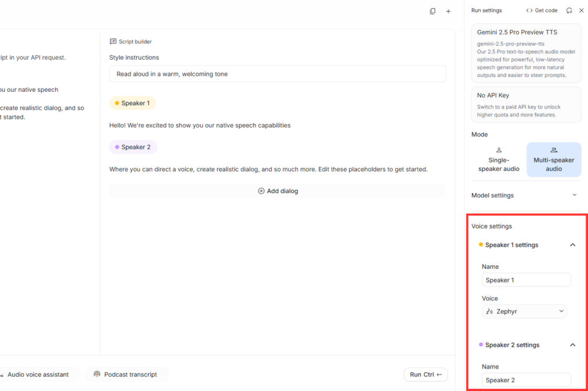
Task: Open the Zephyr voice dropdown
Action: click(524, 312)
